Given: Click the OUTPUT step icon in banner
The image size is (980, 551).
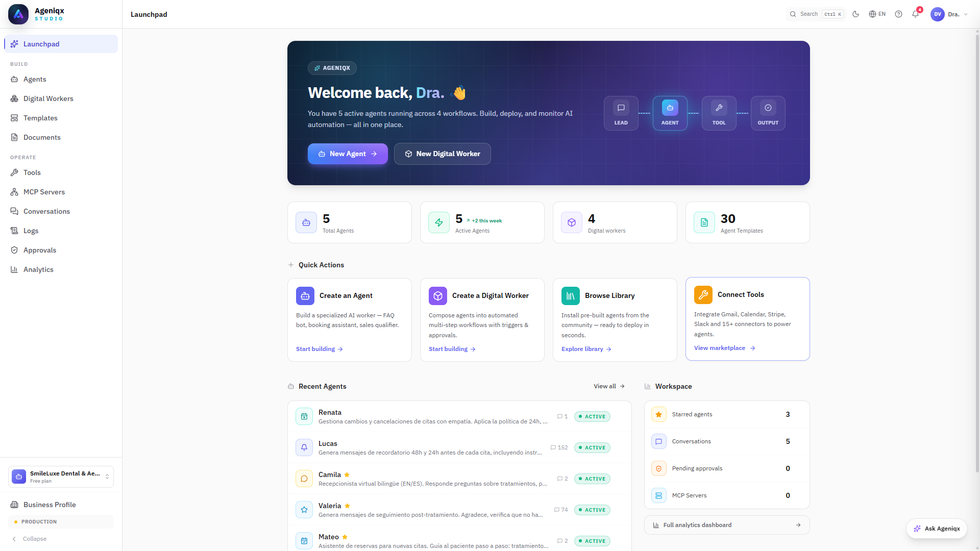Looking at the screenshot, I should (768, 108).
